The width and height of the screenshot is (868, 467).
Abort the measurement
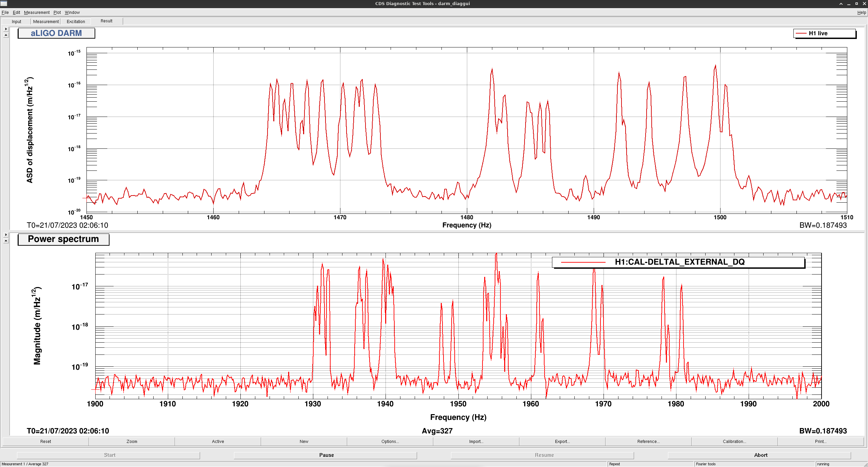(761, 455)
